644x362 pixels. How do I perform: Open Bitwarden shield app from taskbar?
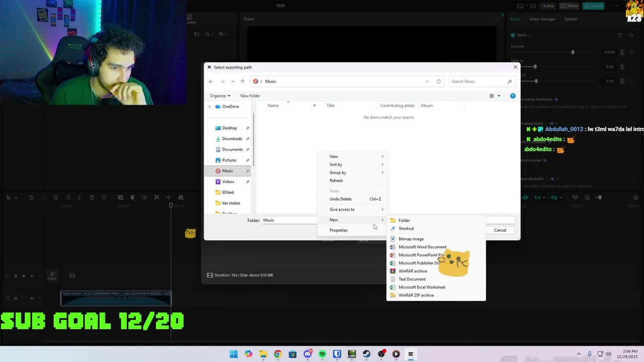coord(337,354)
